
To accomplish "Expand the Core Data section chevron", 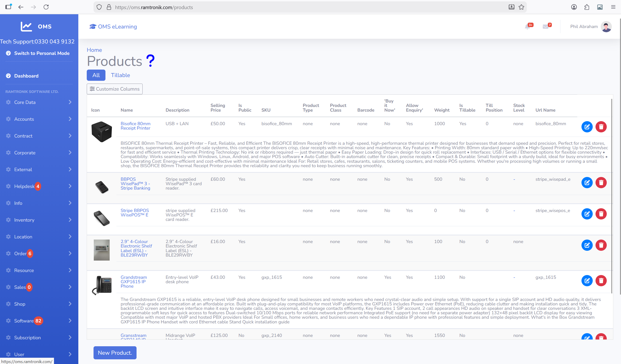I will (70, 102).
